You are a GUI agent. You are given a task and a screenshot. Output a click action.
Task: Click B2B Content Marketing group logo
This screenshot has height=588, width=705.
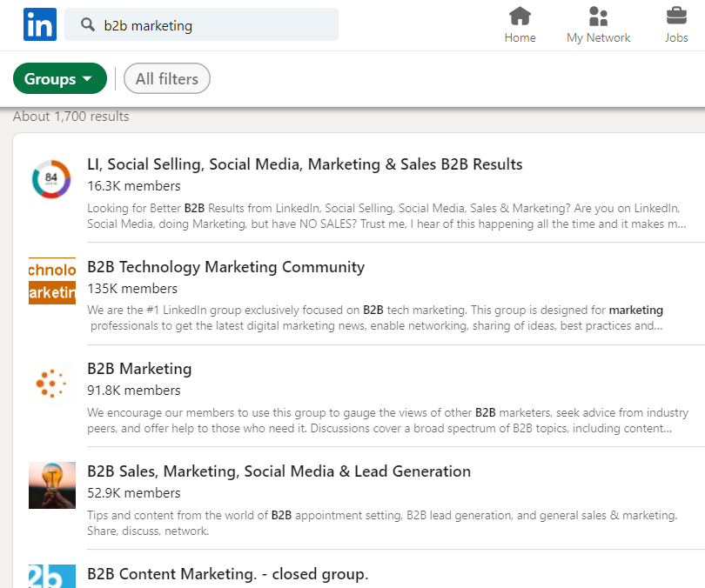pyautogui.click(x=51, y=576)
